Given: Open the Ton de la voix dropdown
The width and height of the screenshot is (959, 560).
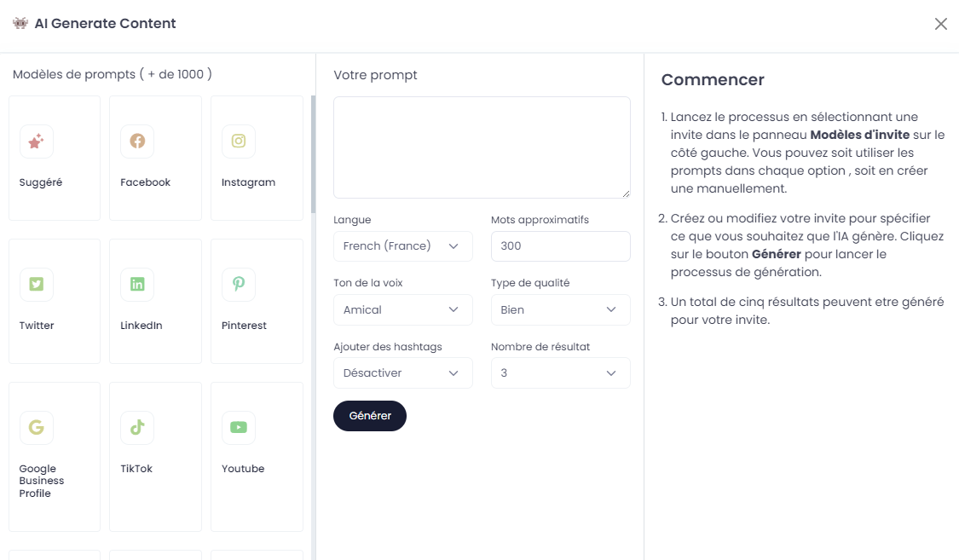Looking at the screenshot, I should (403, 310).
